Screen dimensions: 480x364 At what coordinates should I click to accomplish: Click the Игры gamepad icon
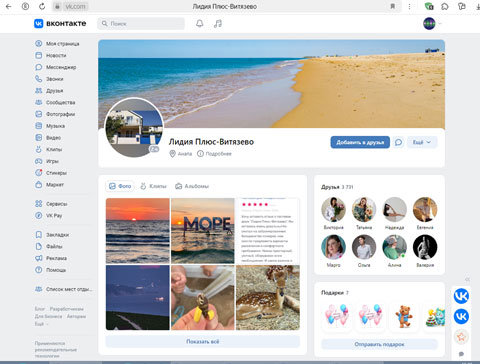point(39,161)
